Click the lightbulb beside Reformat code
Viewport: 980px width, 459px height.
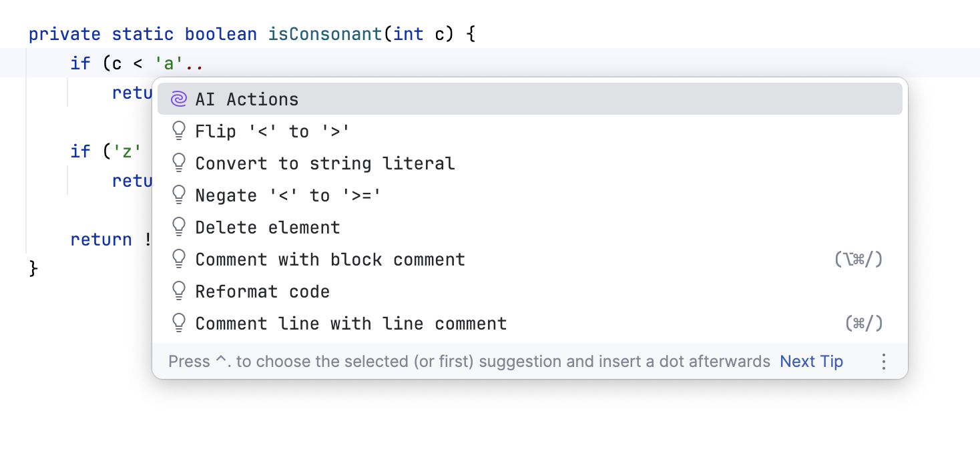(x=178, y=291)
